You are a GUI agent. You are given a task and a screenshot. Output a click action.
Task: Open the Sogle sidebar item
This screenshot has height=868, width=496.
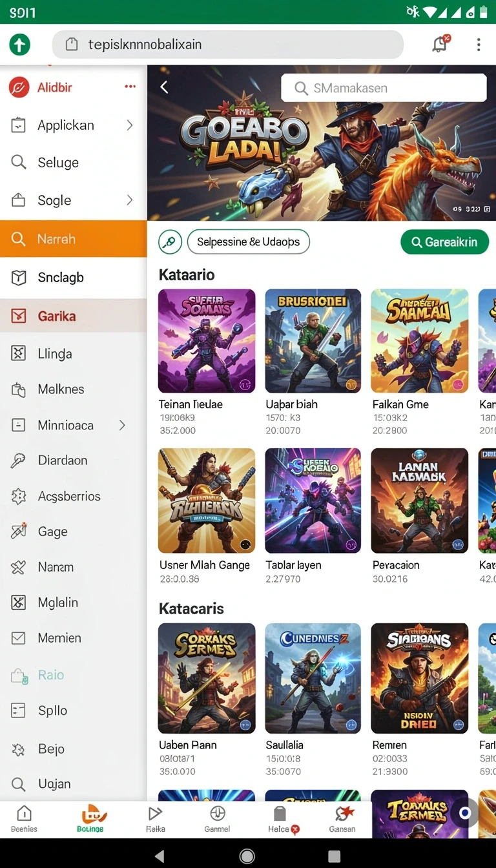point(73,200)
